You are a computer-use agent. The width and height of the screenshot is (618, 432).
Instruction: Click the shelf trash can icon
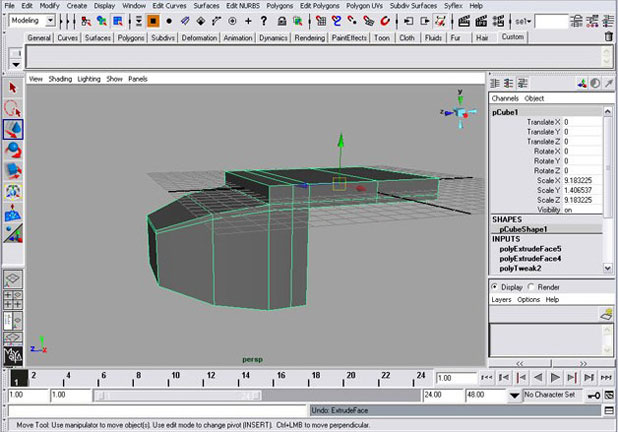click(609, 37)
